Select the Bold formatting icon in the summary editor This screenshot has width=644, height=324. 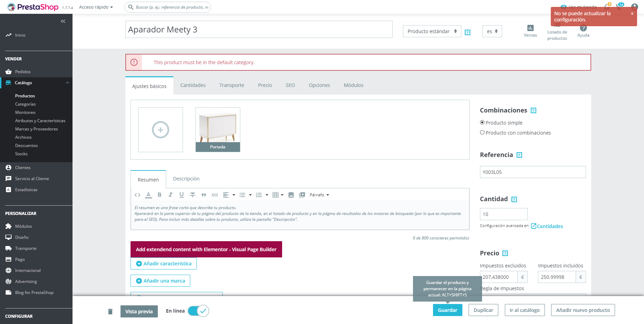click(160, 195)
